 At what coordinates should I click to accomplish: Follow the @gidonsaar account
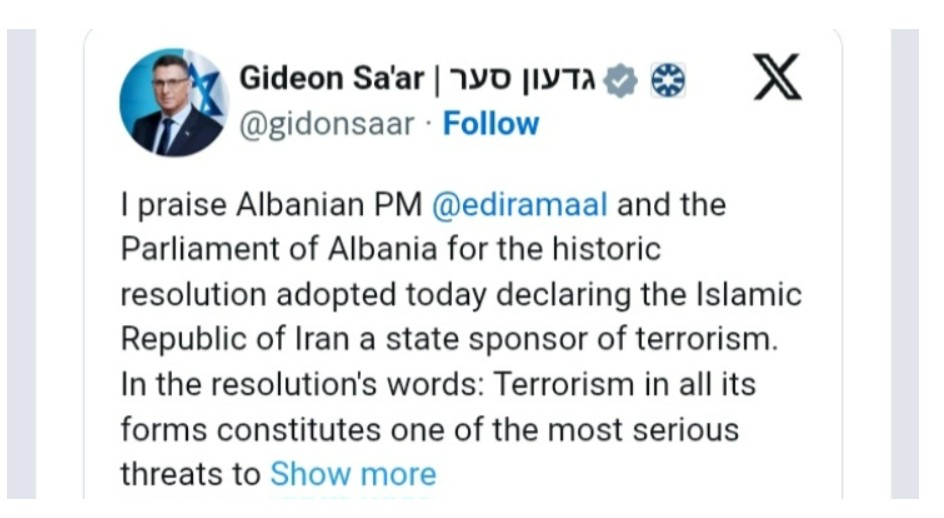pos(490,124)
